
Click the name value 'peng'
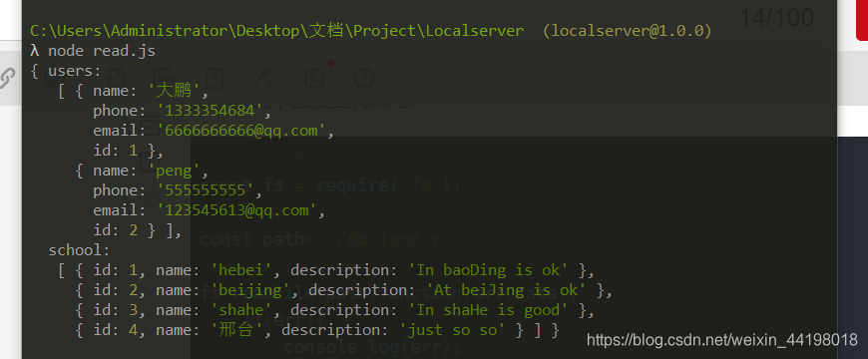(x=174, y=171)
